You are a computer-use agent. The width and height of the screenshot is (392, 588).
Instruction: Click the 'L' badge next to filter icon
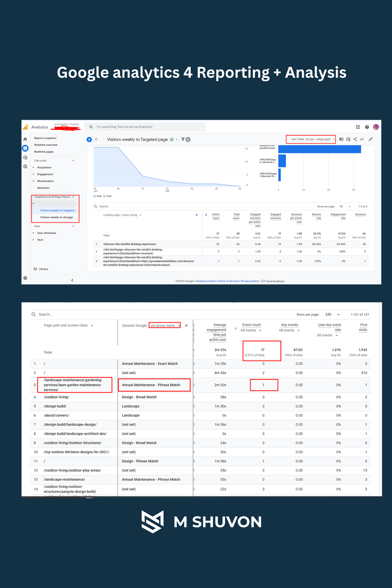[x=188, y=139]
